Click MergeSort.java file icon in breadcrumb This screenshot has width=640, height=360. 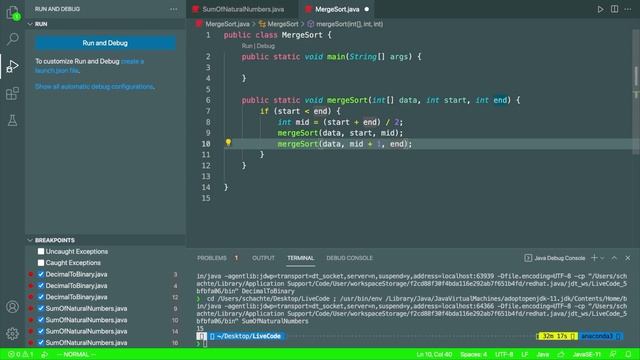point(199,24)
